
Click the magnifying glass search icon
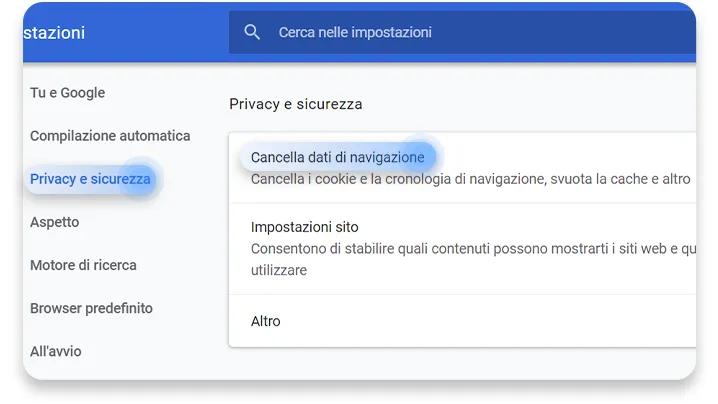coord(252,33)
